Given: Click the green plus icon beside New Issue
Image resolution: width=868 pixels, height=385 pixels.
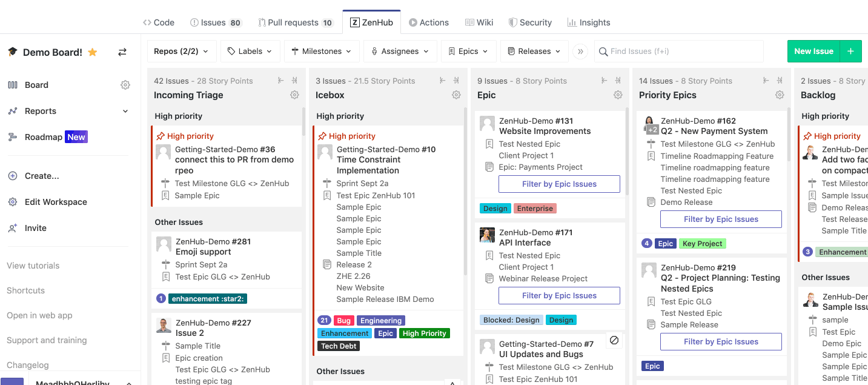Looking at the screenshot, I should tap(850, 51).
